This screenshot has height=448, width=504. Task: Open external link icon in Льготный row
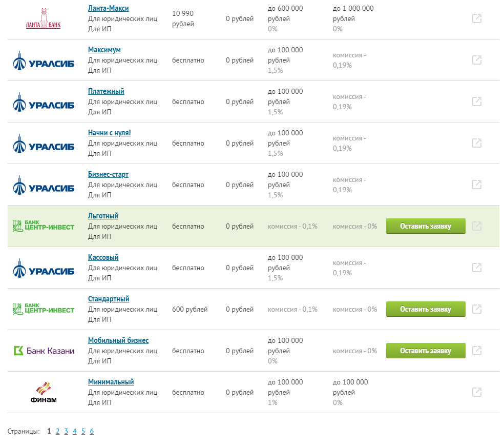(477, 226)
